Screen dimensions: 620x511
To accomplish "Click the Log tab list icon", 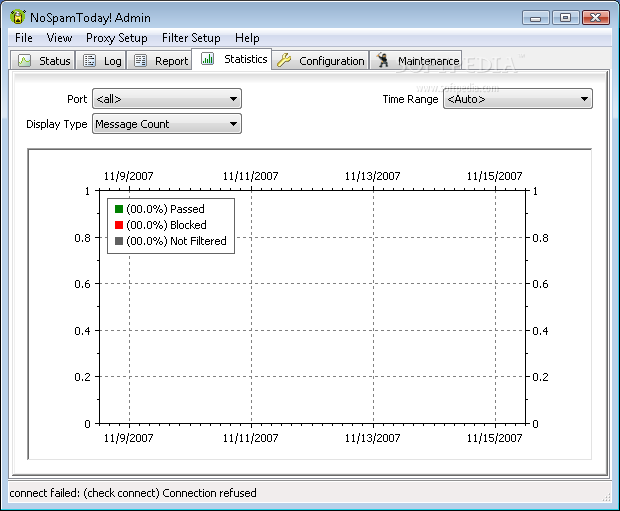I will (89, 61).
